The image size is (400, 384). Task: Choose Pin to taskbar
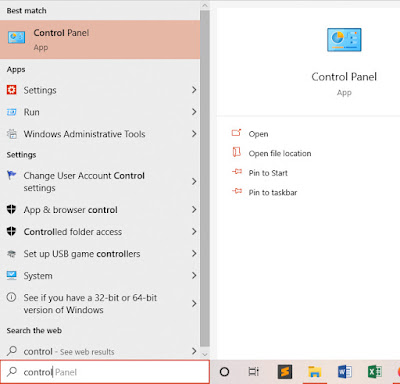point(273,192)
